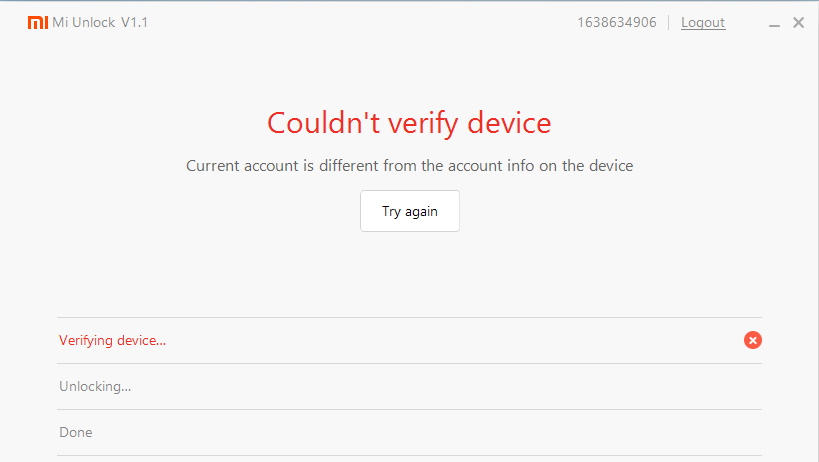Click the Couldn't verify device heading
Viewport: 819px width, 462px height.
pos(409,123)
